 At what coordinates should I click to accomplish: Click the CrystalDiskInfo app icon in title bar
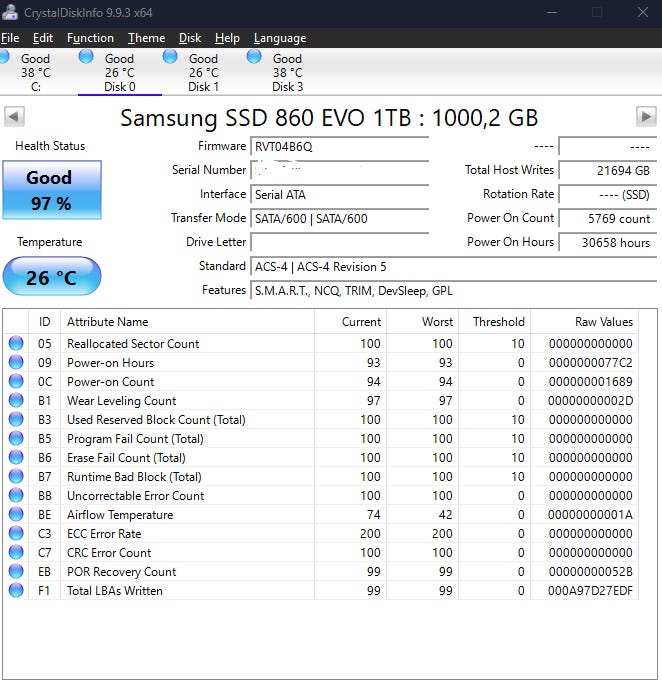pyautogui.click(x=9, y=12)
